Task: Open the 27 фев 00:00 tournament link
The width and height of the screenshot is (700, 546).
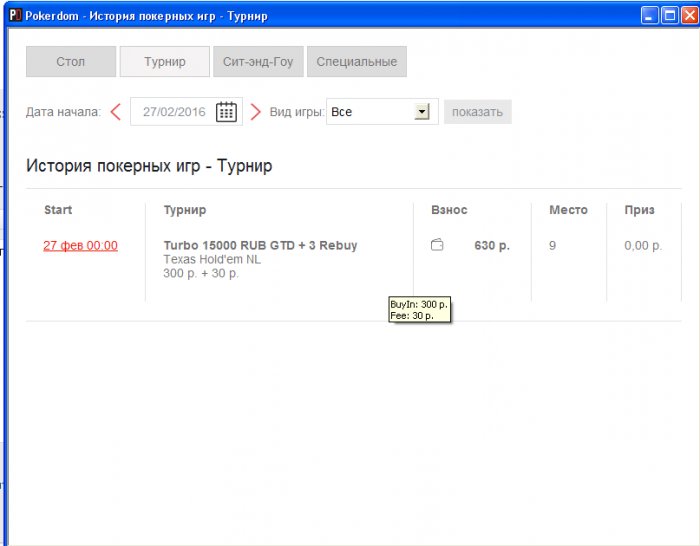Action: point(80,246)
